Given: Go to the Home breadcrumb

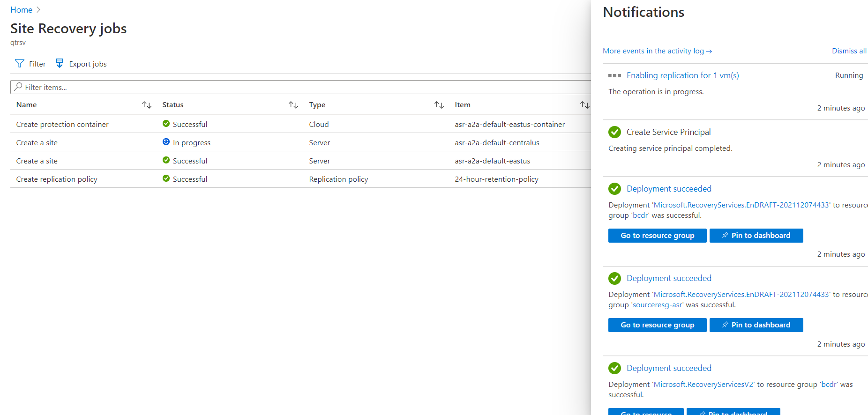Looking at the screenshot, I should click(22, 10).
